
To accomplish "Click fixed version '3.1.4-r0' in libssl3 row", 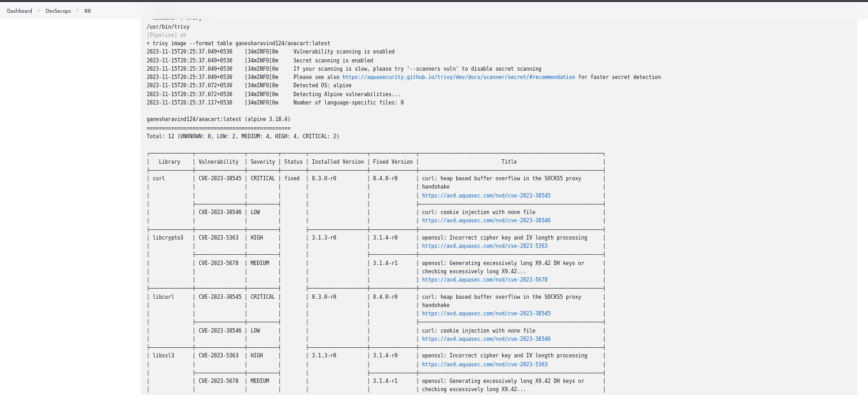I will pyautogui.click(x=385, y=355).
